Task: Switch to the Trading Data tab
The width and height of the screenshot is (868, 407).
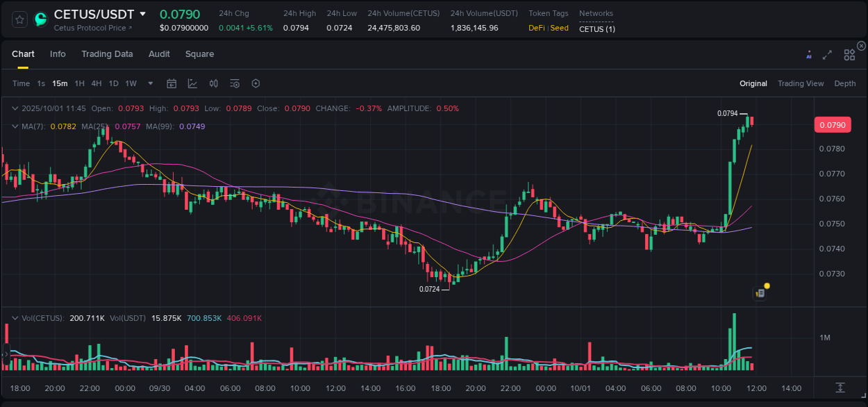Action: 108,54
